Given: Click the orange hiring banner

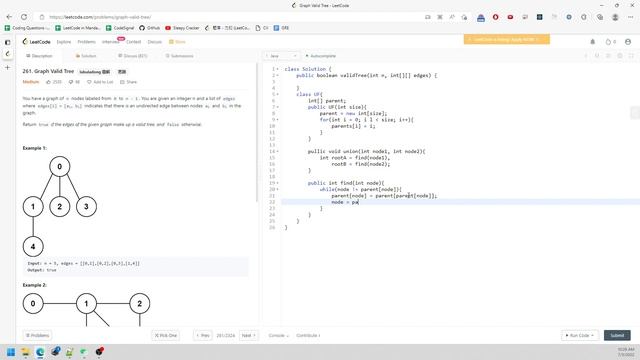Looking at the screenshot, I should (507, 40).
